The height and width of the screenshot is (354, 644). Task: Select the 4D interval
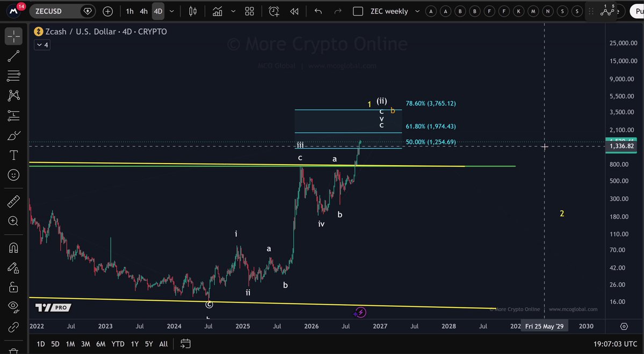pos(158,11)
